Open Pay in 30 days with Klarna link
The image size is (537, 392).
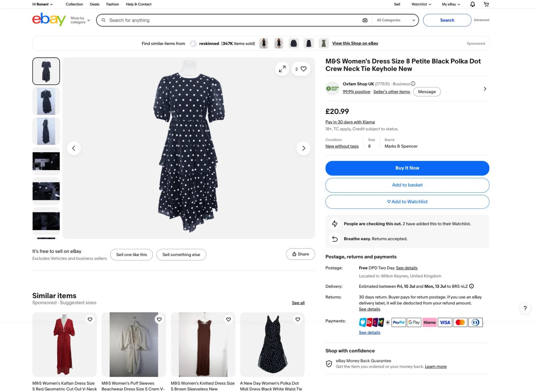click(350, 122)
